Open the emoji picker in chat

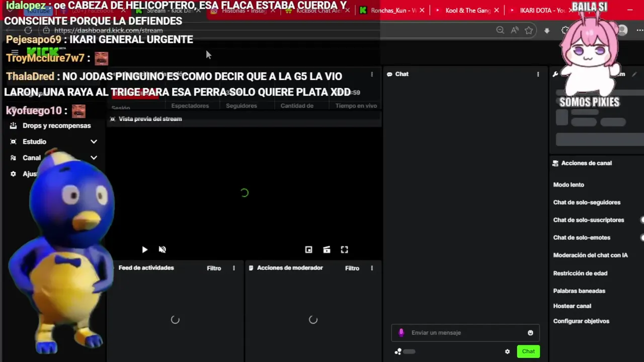pyautogui.click(x=530, y=333)
